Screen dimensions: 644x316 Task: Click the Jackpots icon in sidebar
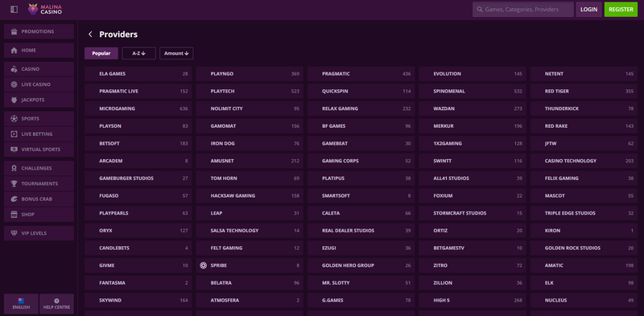(x=14, y=101)
